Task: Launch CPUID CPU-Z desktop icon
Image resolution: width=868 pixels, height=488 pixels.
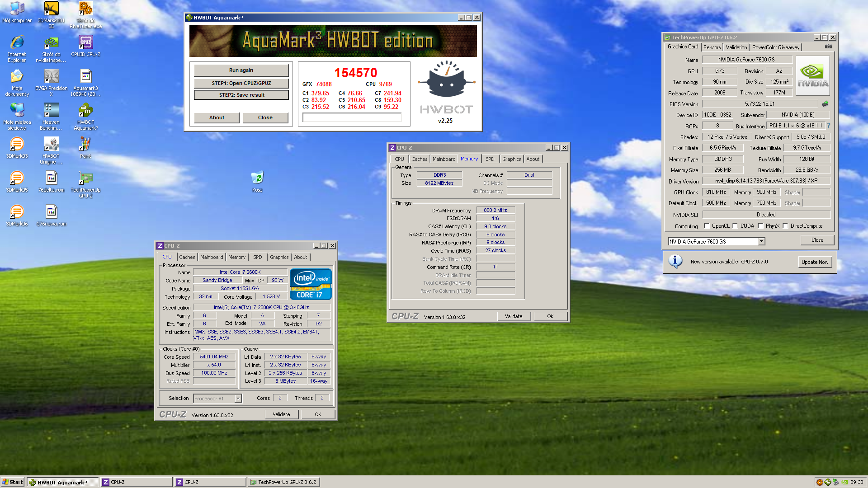Action: pos(85,46)
